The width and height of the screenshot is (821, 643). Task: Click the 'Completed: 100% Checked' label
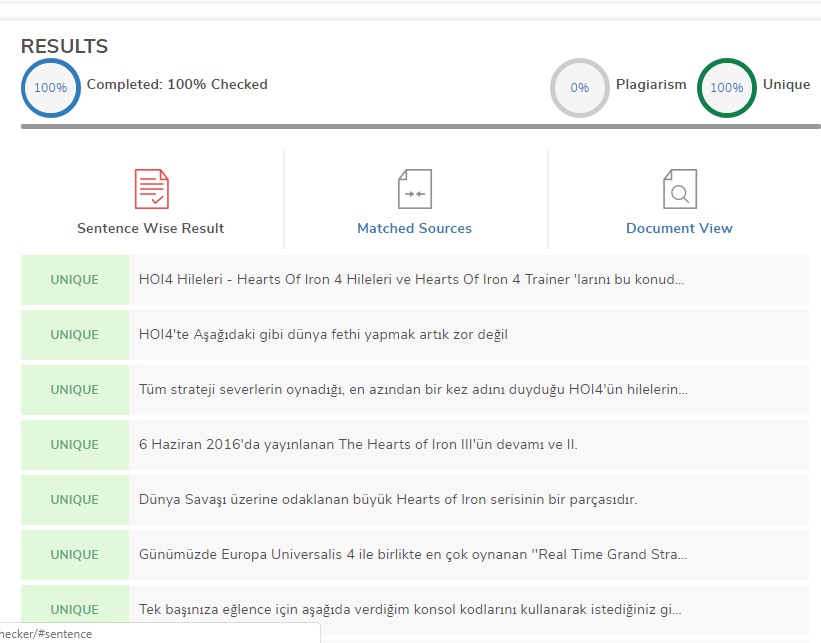point(177,85)
